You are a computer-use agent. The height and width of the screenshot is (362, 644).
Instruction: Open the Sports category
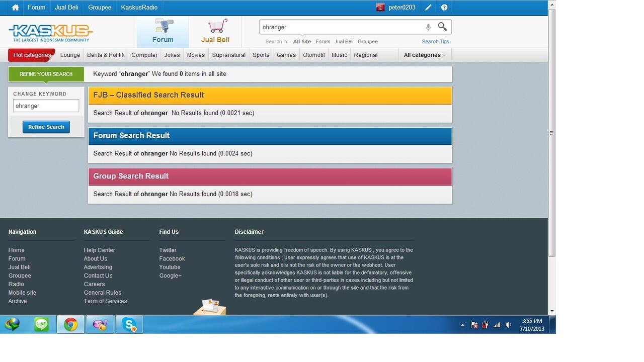point(261,55)
